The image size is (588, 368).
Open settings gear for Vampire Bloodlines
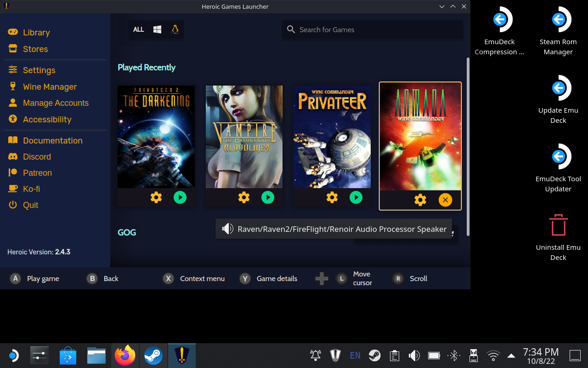click(x=244, y=198)
